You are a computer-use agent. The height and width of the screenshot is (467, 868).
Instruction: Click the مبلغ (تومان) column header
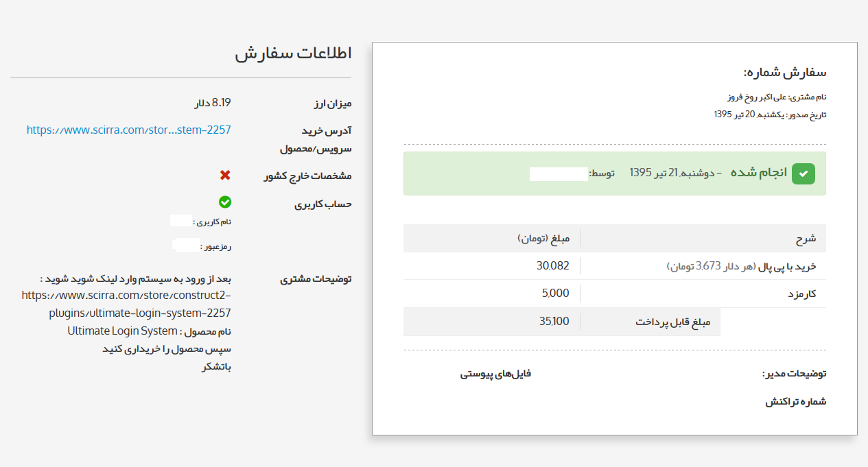(x=543, y=239)
